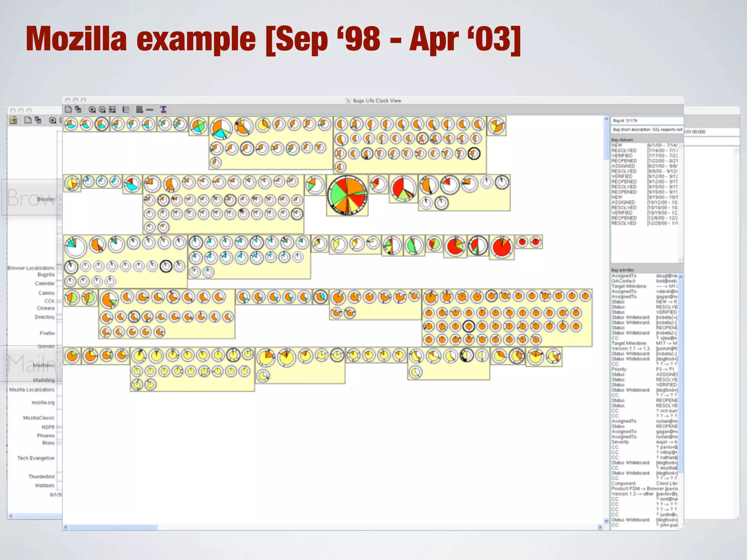
Task: Click the right arrow of main horizontal scrollbar
Action: [600, 527]
